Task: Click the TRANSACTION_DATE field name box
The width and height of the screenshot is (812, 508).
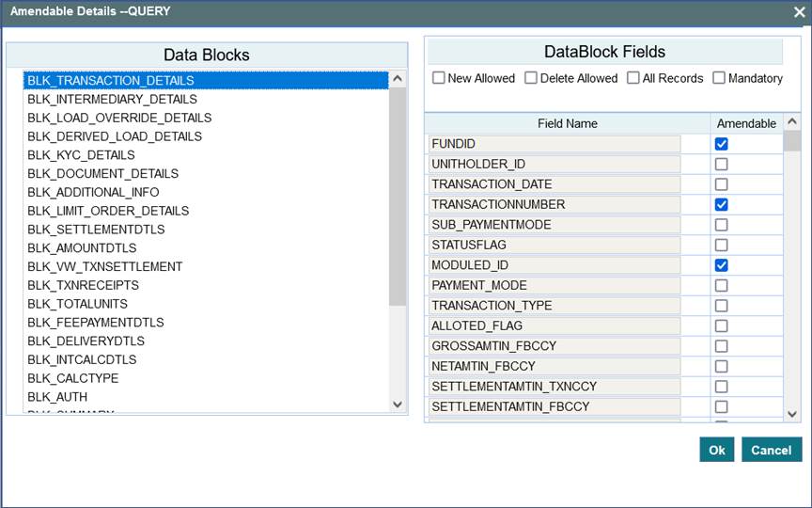Action: [x=554, y=184]
